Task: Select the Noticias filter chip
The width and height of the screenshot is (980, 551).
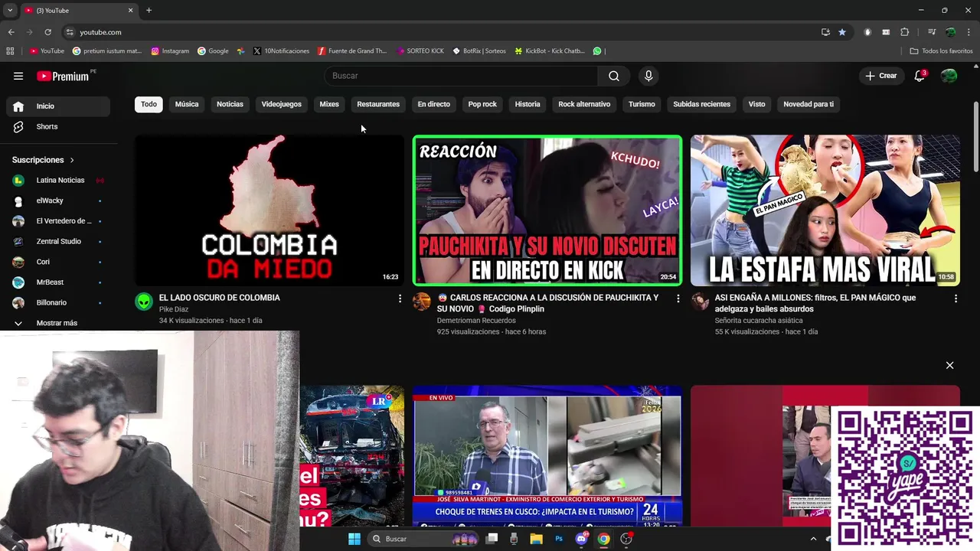Action: tap(230, 104)
